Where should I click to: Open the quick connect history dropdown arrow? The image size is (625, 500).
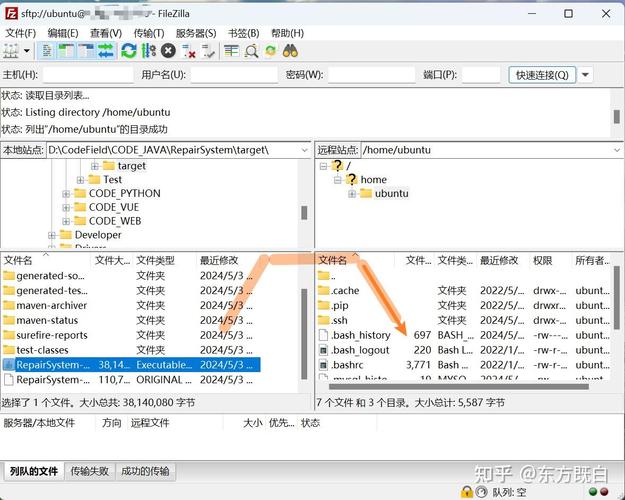(585, 75)
